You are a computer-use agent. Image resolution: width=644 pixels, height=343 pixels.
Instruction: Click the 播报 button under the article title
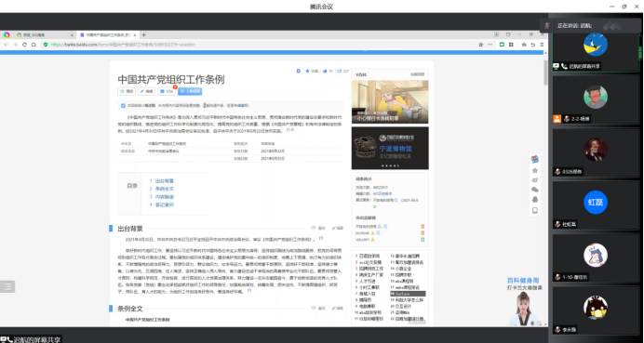127,91
